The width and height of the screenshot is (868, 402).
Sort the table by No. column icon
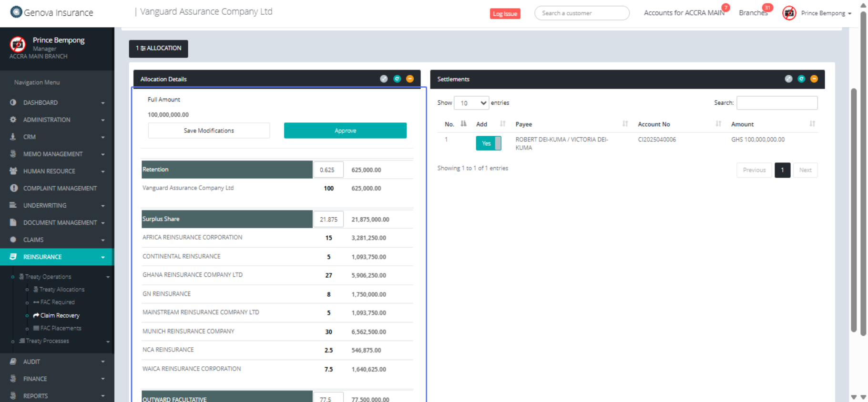click(x=463, y=124)
